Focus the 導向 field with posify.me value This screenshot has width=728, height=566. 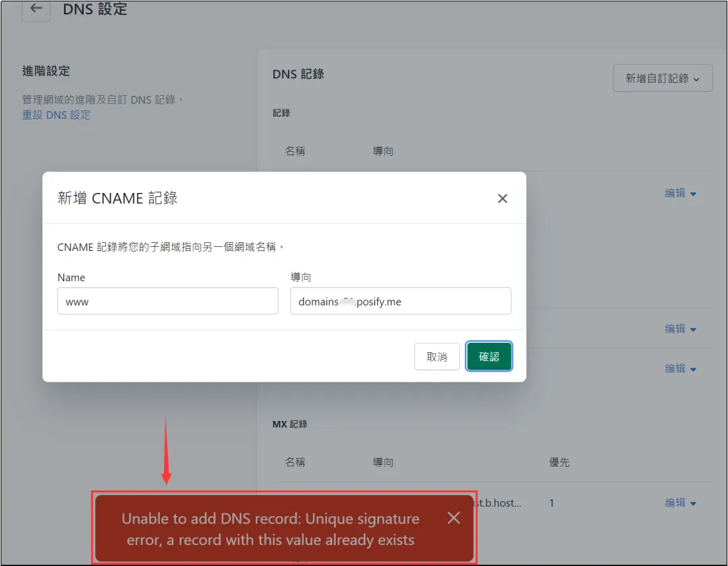400,302
